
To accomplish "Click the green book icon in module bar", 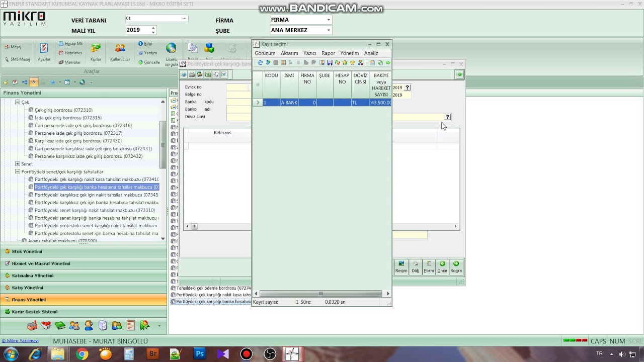I will click(x=60, y=326).
